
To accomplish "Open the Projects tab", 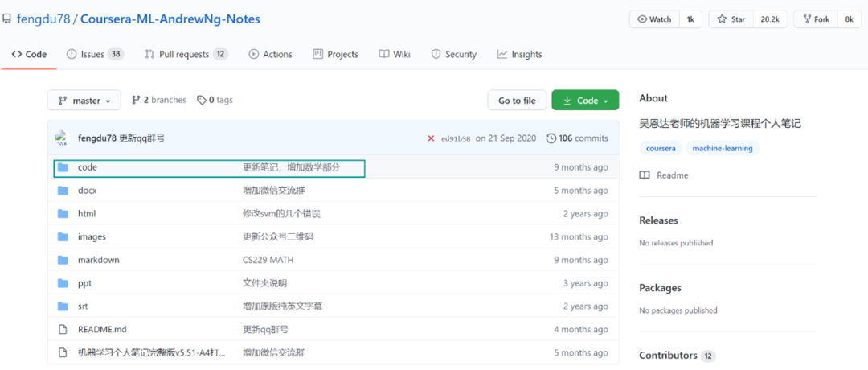I will [x=335, y=54].
